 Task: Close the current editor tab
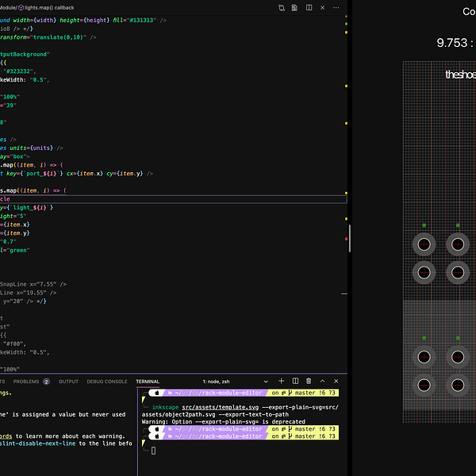322,8
